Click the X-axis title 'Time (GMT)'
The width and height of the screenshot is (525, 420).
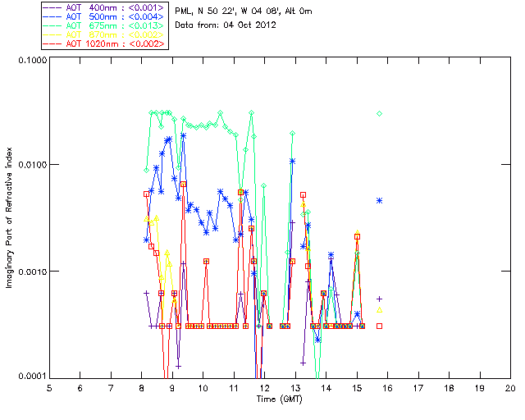[x=279, y=399]
